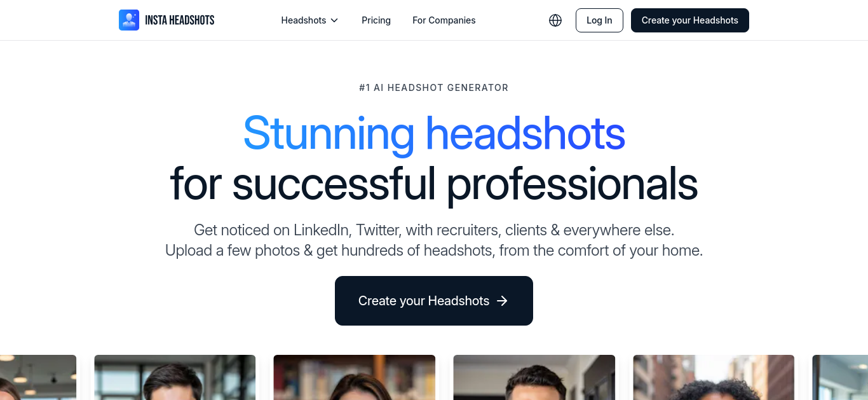Click the #1 AI Headshot Generator tagline
The width and height of the screenshot is (868, 400).
click(x=434, y=88)
